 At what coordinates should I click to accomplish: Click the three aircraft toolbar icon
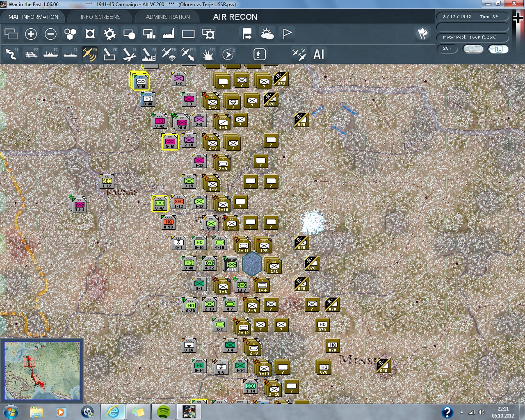299,54
